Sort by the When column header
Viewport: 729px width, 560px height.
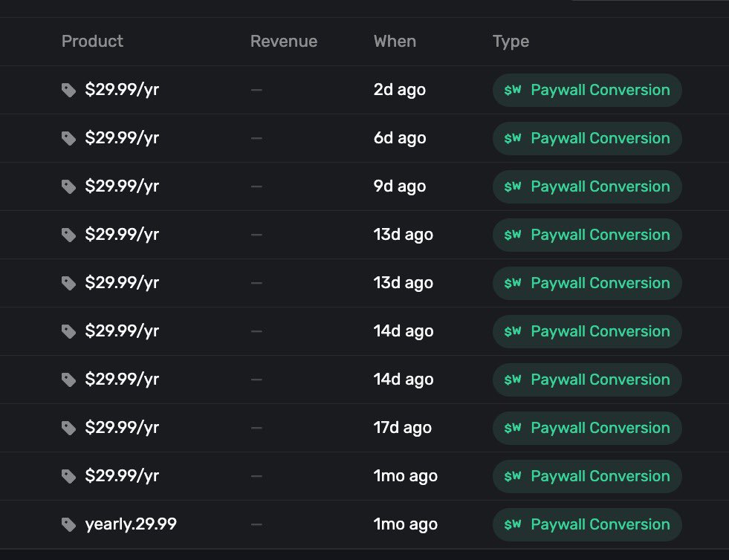click(395, 42)
